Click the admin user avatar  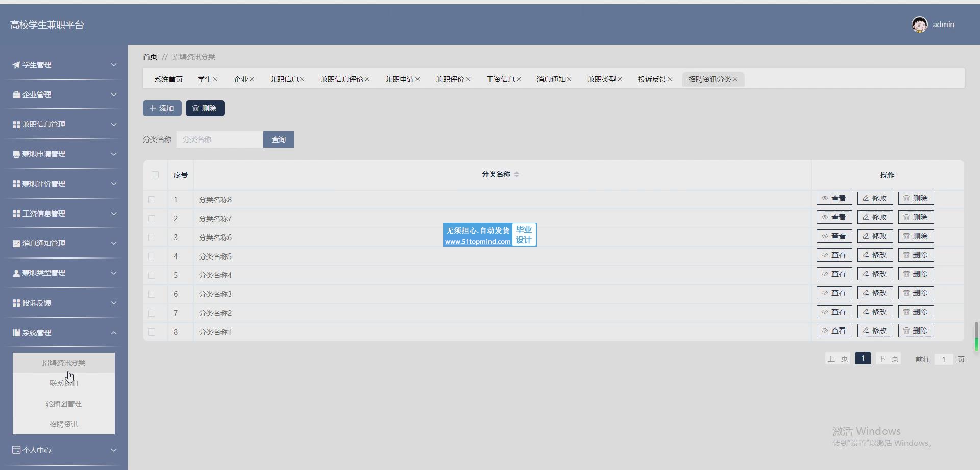click(x=919, y=25)
